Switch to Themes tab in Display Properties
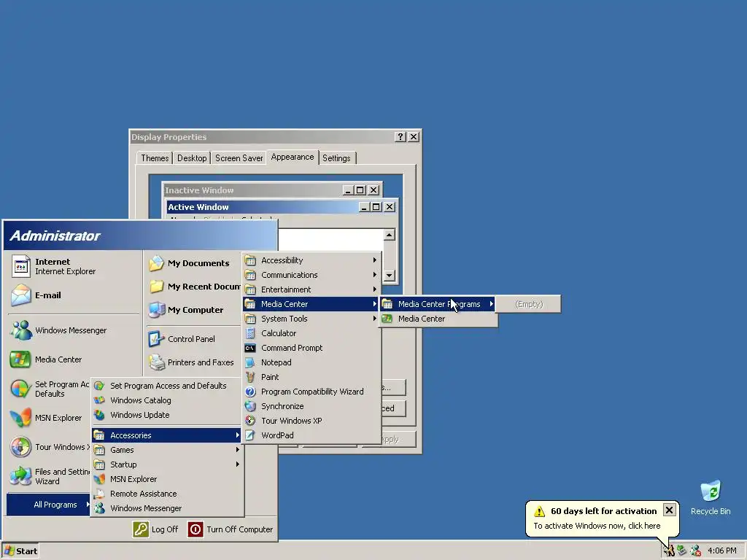 pos(155,158)
